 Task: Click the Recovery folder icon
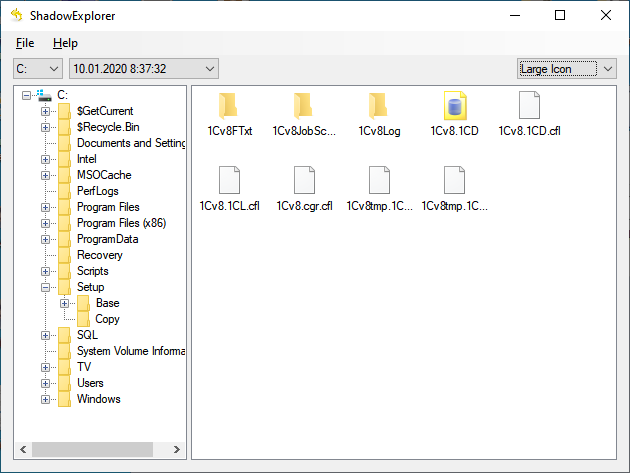64,255
